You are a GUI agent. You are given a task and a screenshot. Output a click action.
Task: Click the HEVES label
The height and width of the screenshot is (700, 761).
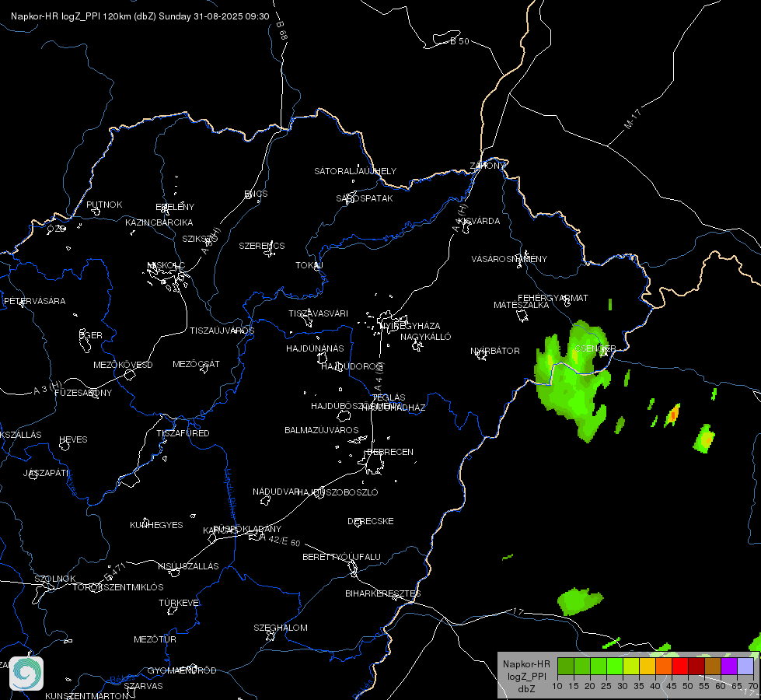pyautogui.click(x=73, y=439)
